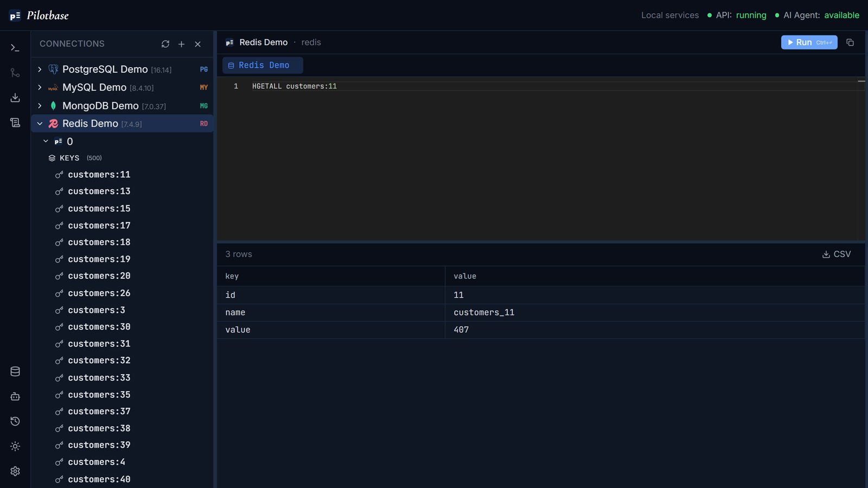Click the MySQL logo icon

pyautogui.click(x=53, y=88)
